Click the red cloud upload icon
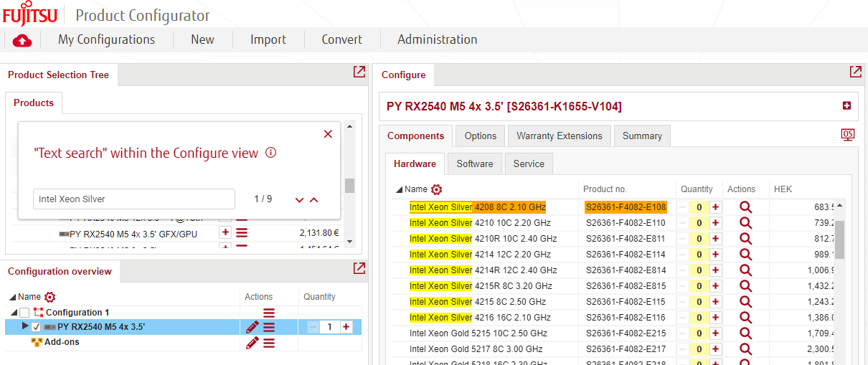 [22, 40]
